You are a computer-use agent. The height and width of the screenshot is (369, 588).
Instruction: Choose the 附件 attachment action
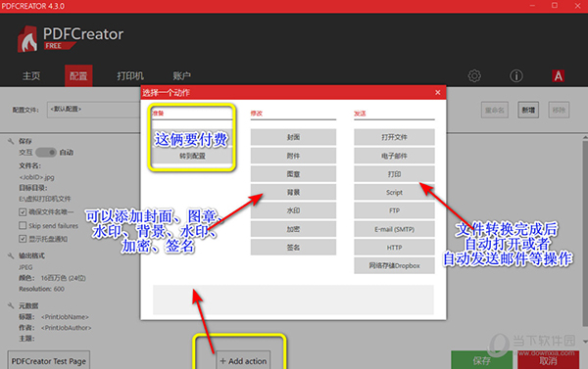(x=293, y=156)
